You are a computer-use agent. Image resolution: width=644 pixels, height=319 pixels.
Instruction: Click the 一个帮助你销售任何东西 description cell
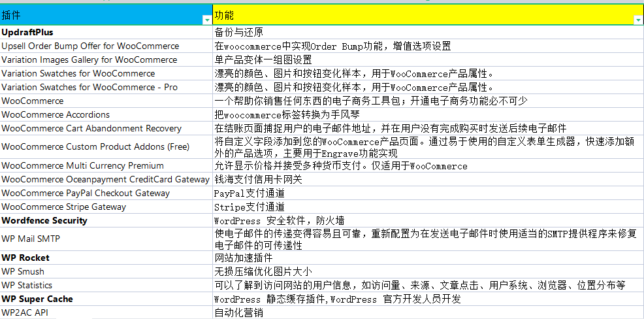point(428,101)
